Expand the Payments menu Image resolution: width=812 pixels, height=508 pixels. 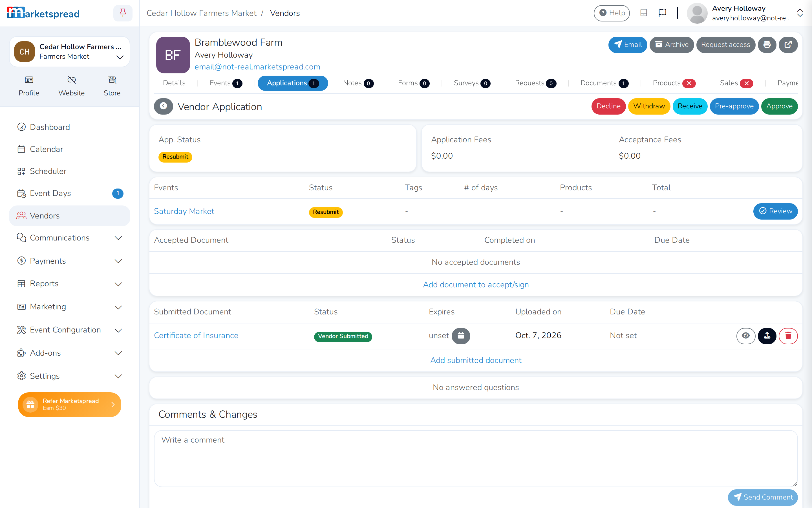pyautogui.click(x=69, y=261)
